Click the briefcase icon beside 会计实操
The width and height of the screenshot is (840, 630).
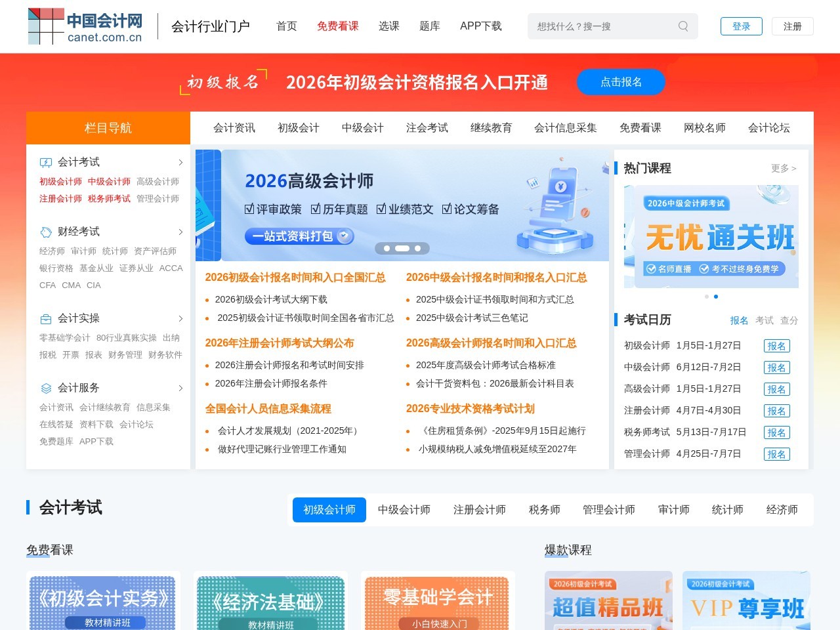45,318
